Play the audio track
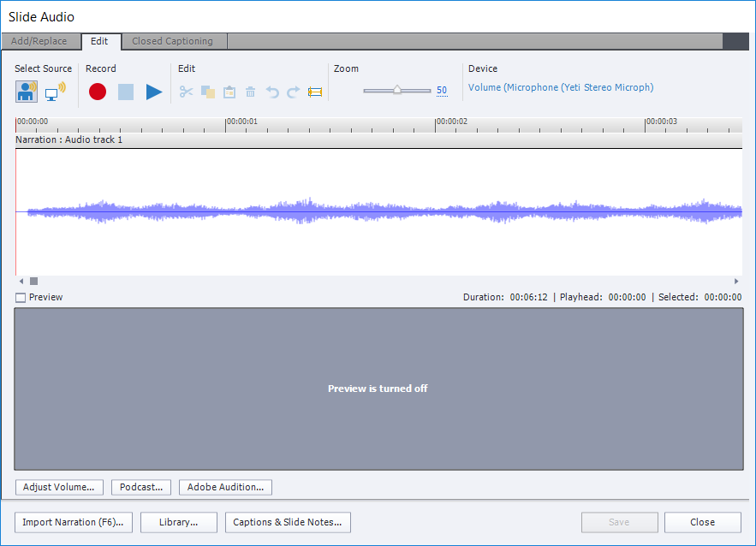The image size is (756, 546). (154, 92)
